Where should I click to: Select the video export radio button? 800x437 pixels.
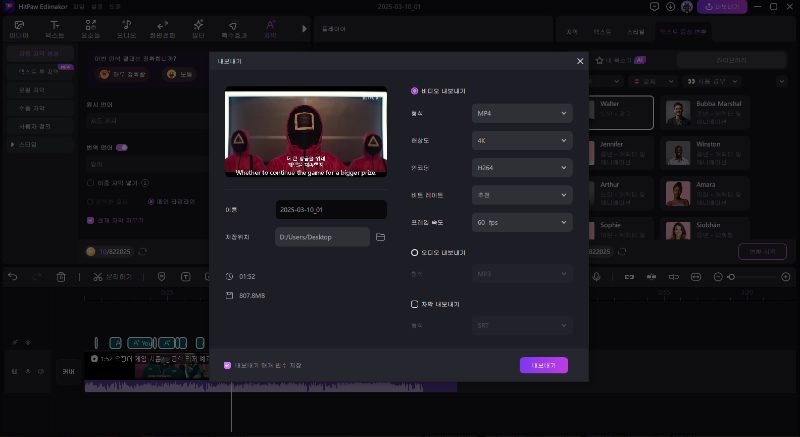[x=415, y=91]
